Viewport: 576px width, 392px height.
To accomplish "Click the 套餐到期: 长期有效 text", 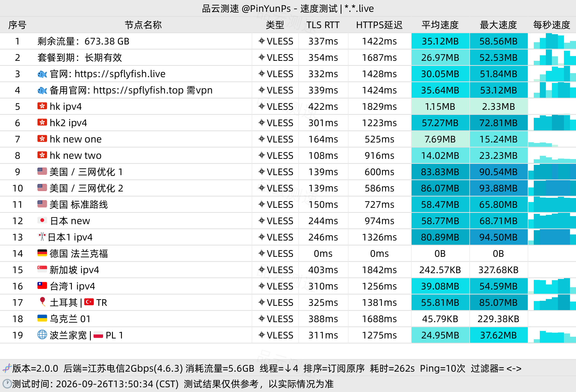I will [x=79, y=58].
